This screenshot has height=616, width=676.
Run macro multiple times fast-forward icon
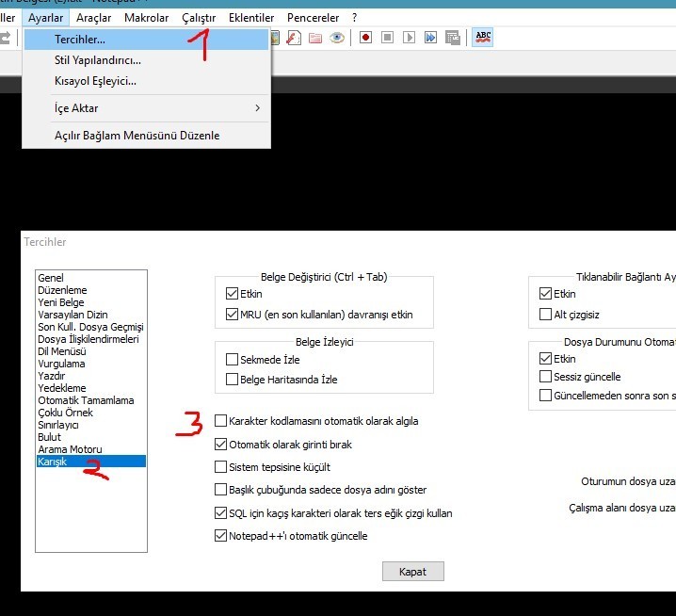tap(430, 38)
